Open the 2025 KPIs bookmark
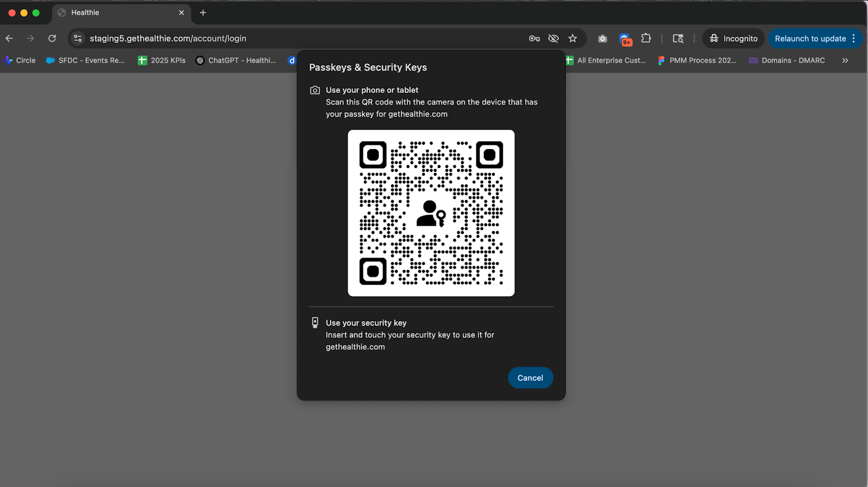The width and height of the screenshot is (868, 487). (162, 60)
